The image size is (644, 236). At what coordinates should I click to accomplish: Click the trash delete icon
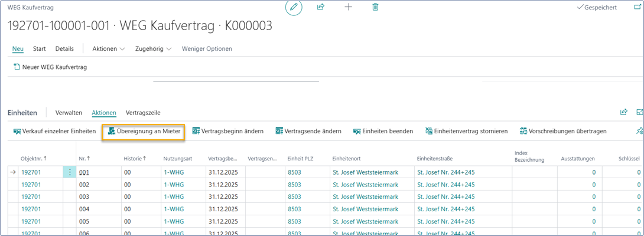[375, 7]
